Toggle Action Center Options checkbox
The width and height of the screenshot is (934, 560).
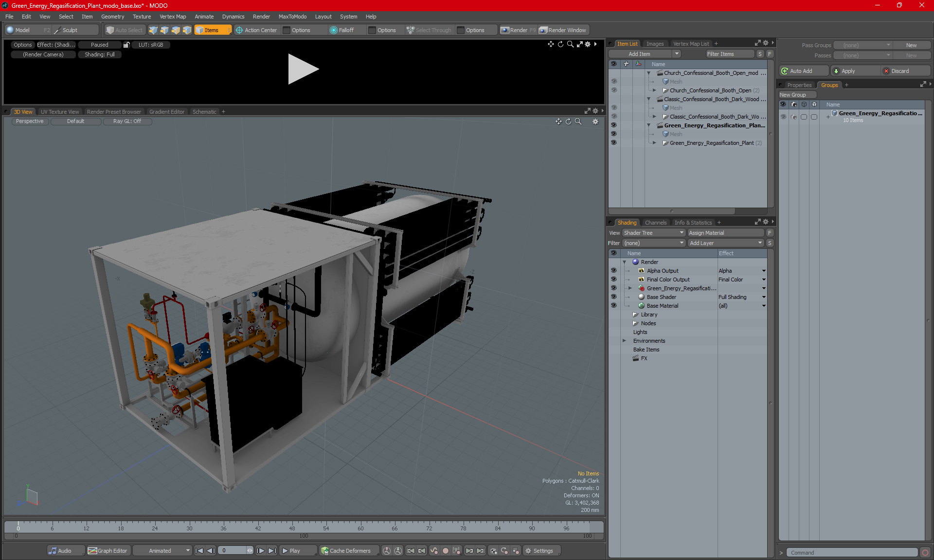[287, 30]
